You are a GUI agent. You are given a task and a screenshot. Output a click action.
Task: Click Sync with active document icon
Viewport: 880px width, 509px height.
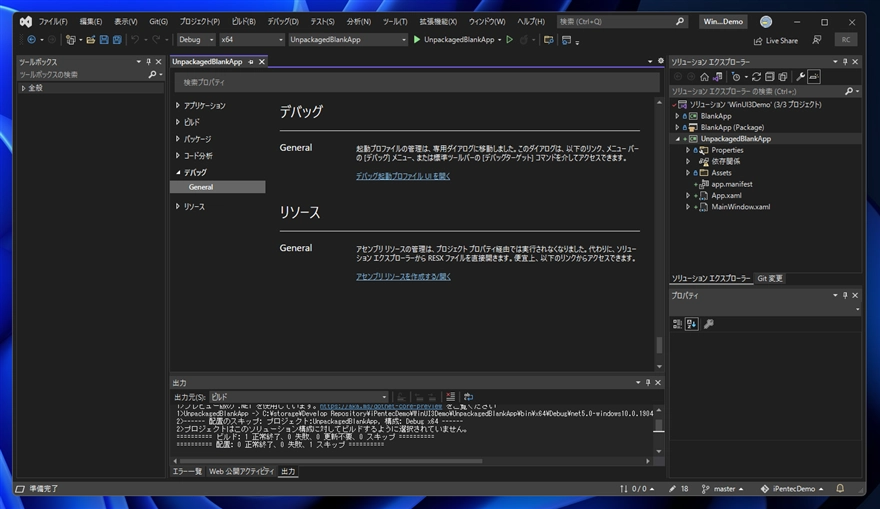(x=757, y=76)
